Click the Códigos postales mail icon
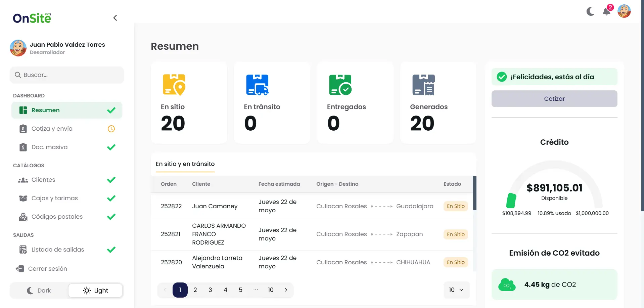The width and height of the screenshot is (644, 308). click(x=23, y=217)
